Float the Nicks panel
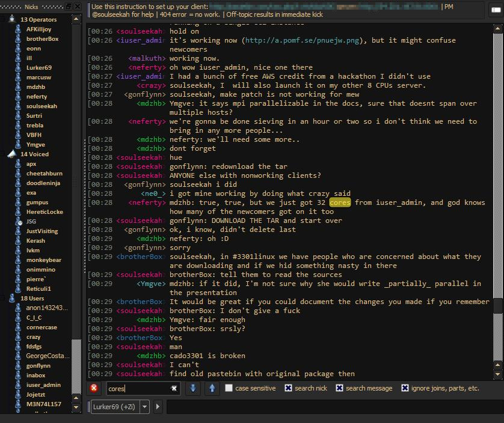504x423 pixels. click(69, 6)
